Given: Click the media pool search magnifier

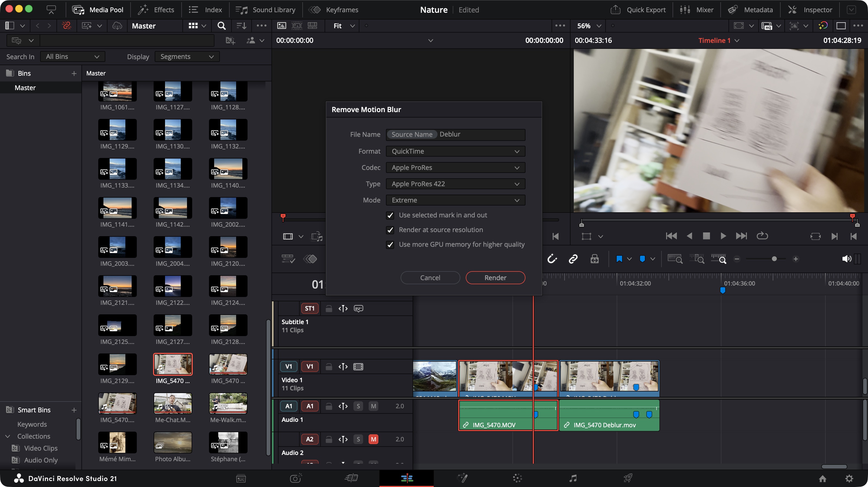Looking at the screenshot, I should pyautogui.click(x=221, y=26).
